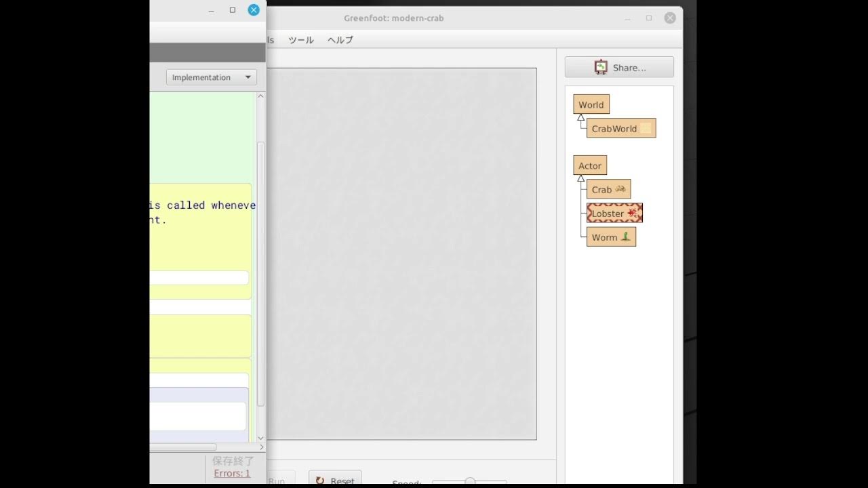Adjust the Speed slider handle
This screenshot has height=488, width=868.
pyautogui.click(x=469, y=480)
